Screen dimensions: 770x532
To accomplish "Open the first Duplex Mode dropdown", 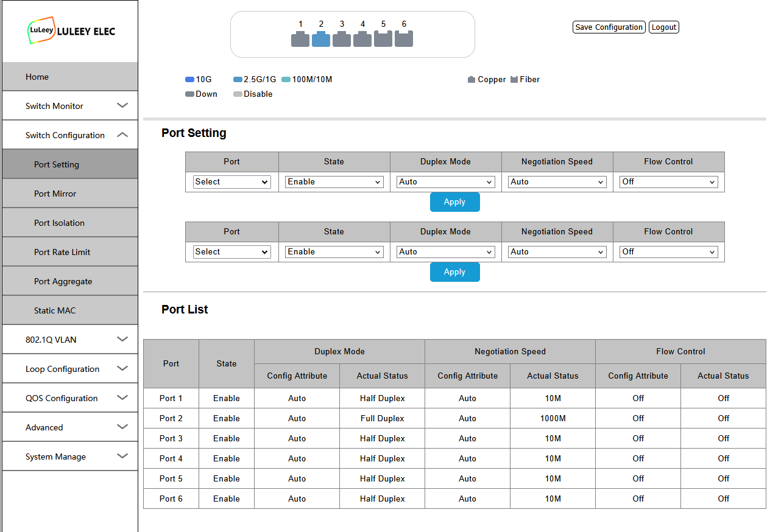I will [x=446, y=182].
